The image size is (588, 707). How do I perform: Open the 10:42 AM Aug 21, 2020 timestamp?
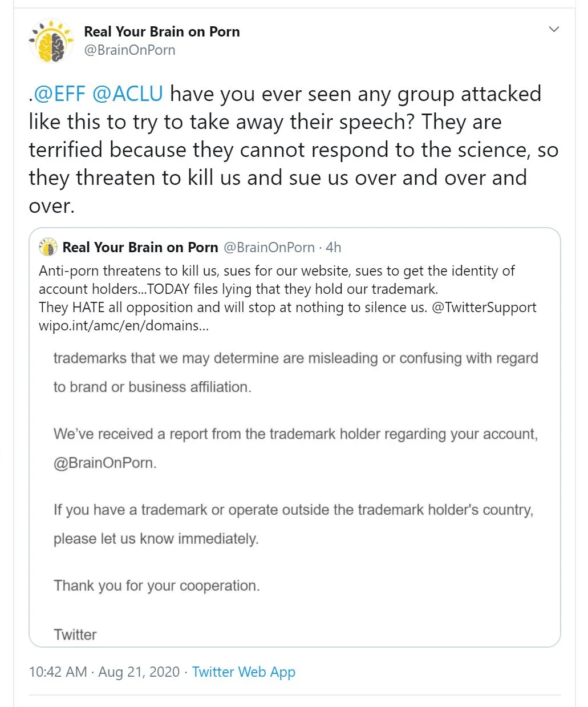point(104,672)
